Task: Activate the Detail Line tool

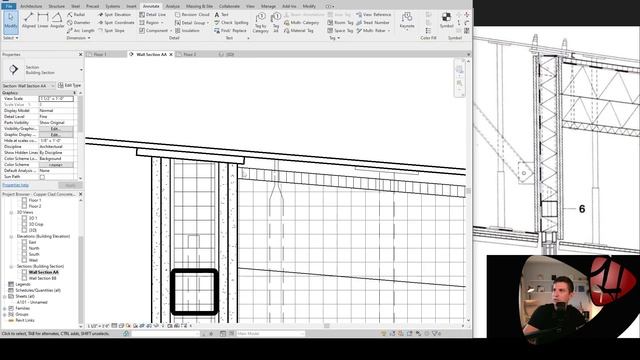Action: [x=153, y=15]
